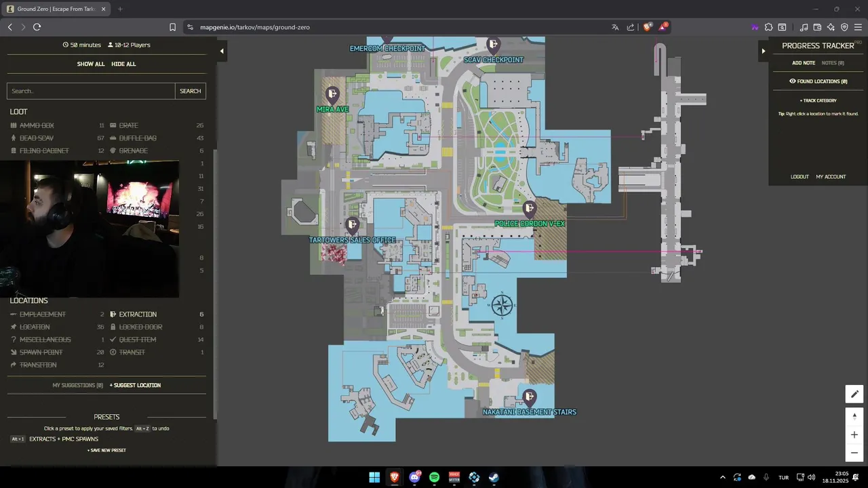Image resolution: width=868 pixels, height=488 pixels.
Task: Collapse the Progress Tracker panel arrow
Action: click(763, 51)
